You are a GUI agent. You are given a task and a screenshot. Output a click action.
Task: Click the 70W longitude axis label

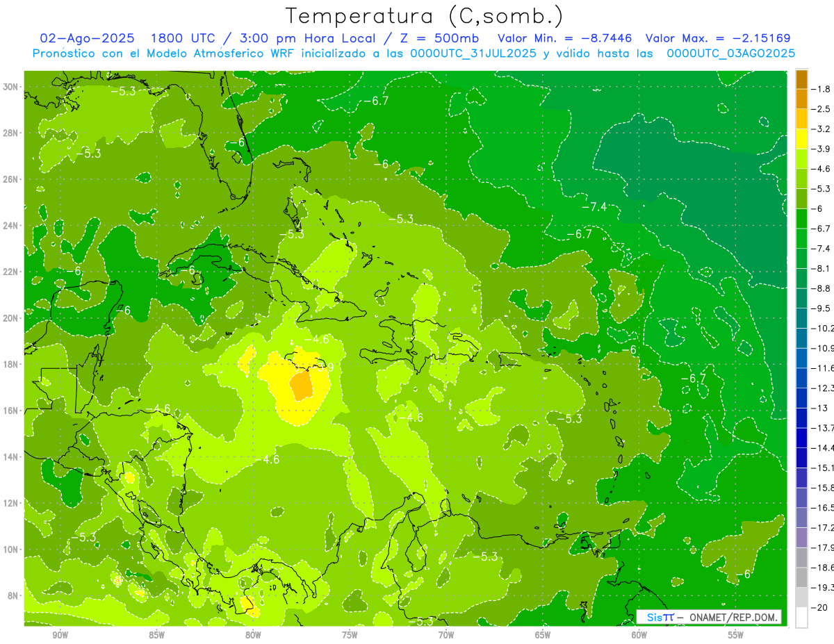pyautogui.click(x=446, y=635)
